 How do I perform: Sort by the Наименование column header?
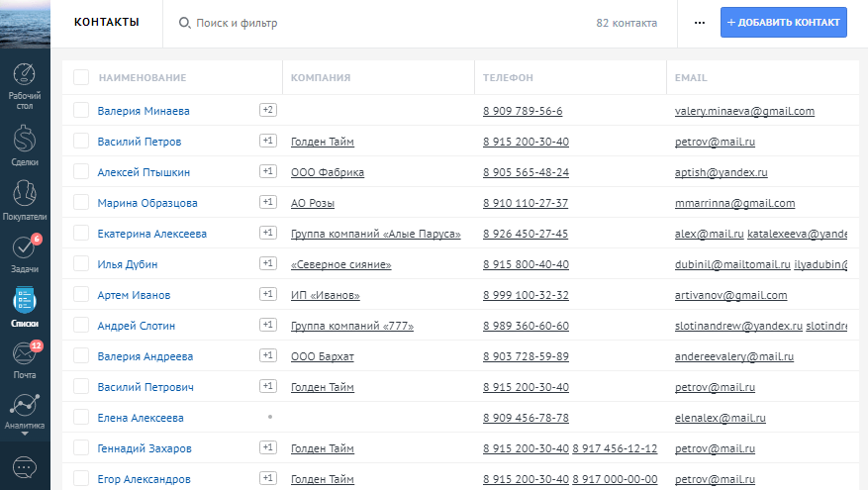tap(143, 77)
